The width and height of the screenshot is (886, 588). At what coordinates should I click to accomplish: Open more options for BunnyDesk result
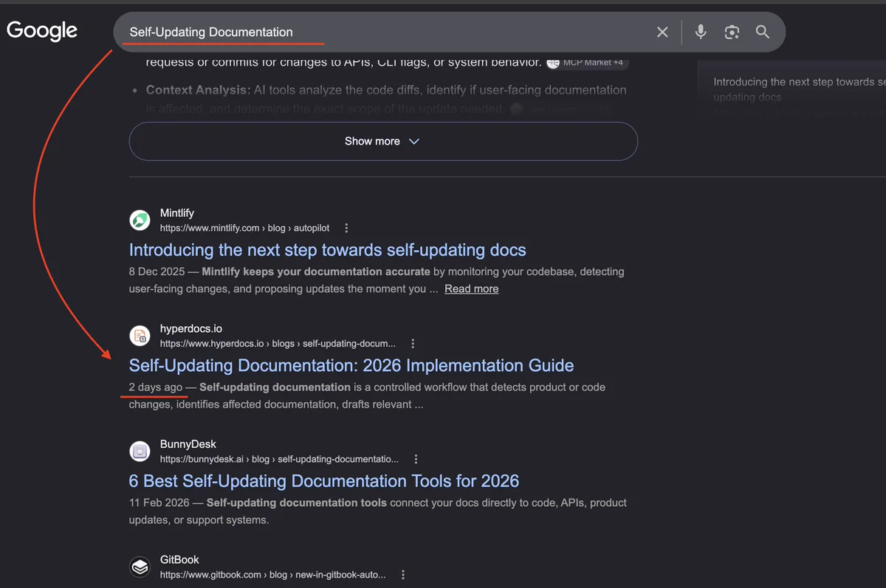pyautogui.click(x=416, y=459)
